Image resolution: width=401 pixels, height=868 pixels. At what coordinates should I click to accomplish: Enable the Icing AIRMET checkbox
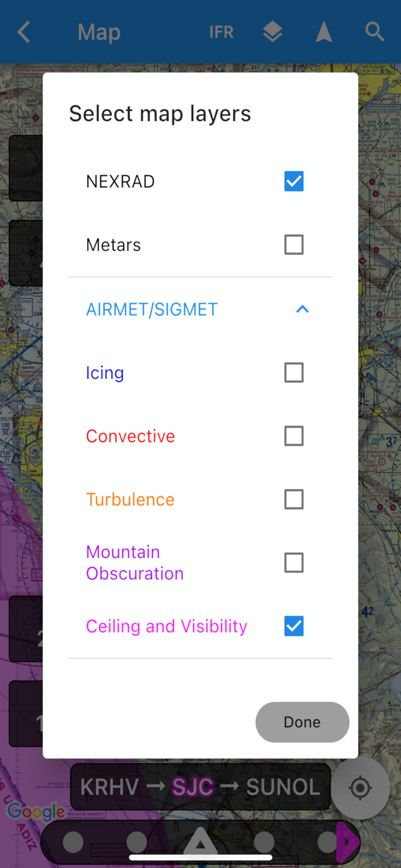294,372
